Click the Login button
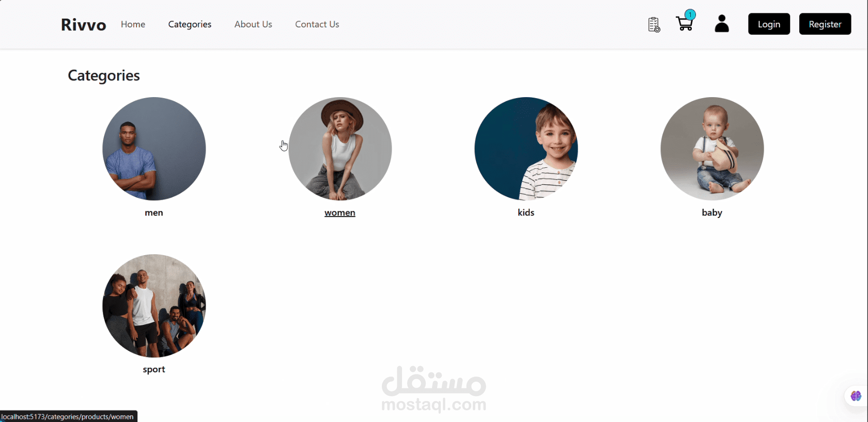 click(x=769, y=24)
